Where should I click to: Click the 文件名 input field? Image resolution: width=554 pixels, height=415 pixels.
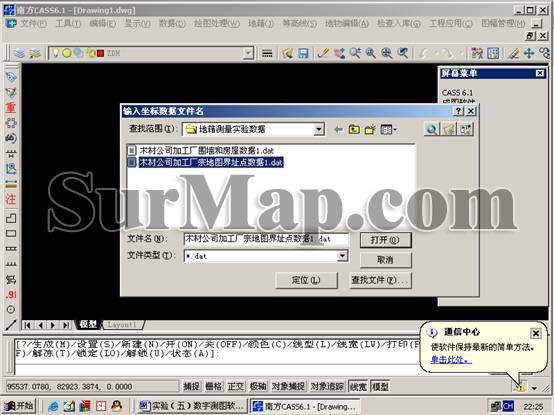tap(266, 239)
